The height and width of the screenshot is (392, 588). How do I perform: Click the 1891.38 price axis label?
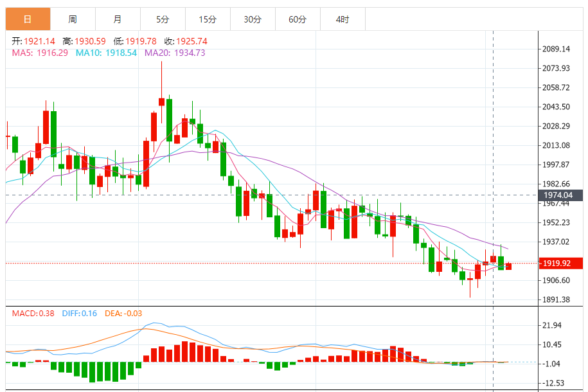[x=556, y=299]
